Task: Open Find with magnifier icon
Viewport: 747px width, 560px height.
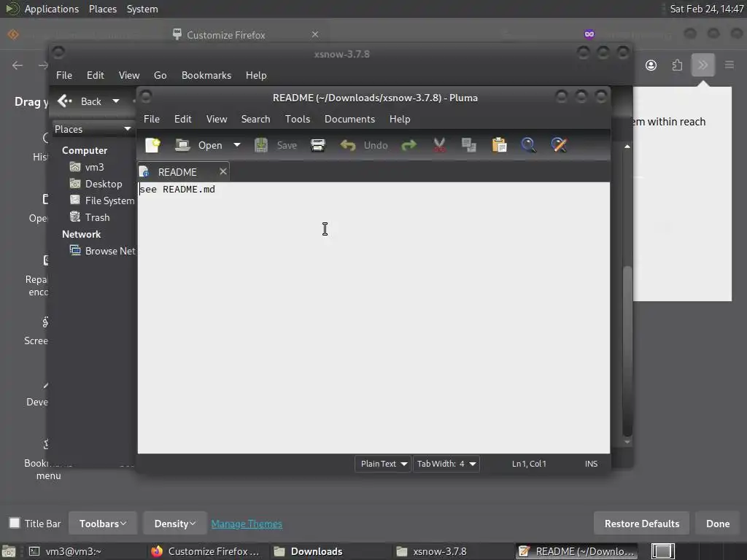Action: pos(529,145)
